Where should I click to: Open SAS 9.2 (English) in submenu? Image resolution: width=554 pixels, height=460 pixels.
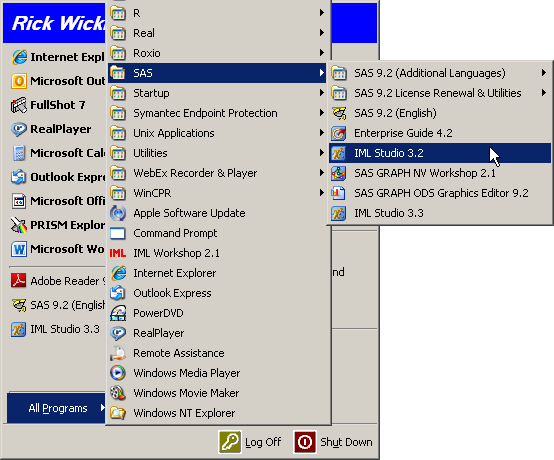[440, 113]
